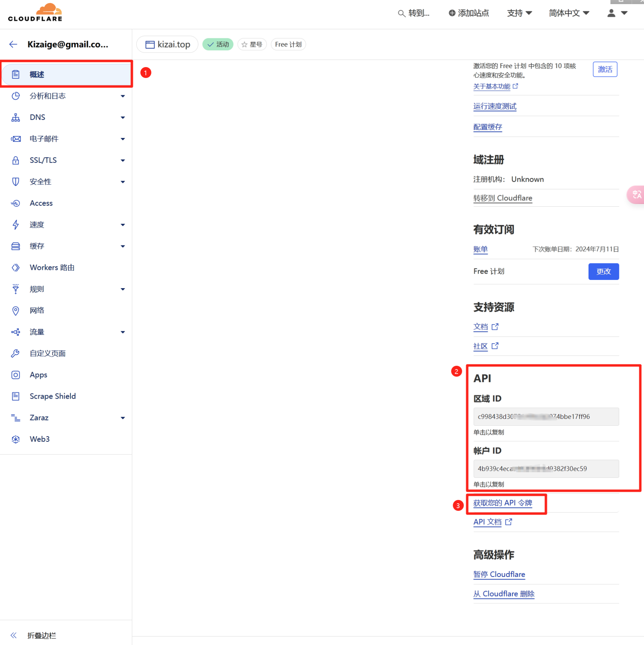Open the 支持 dropdown menu
The height and width of the screenshot is (645, 644).
(x=519, y=13)
